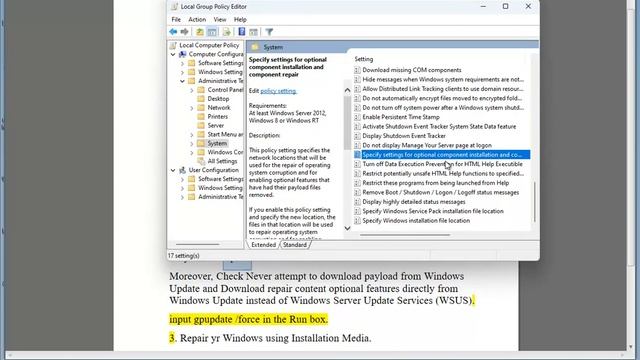Click the Server folder icon in the tree
Image resolution: width=640 pixels, height=360 pixels.
tap(201, 125)
